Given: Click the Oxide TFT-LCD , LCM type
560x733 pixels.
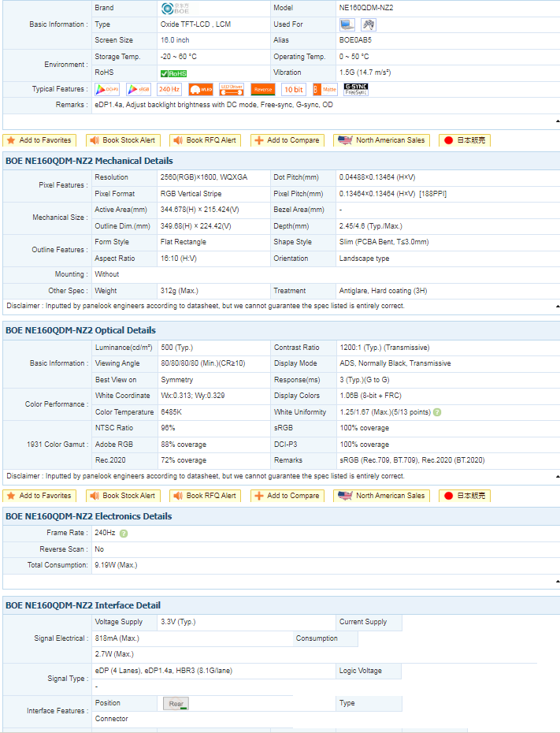Looking at the screenshot, I should click(x=195, y=24).
